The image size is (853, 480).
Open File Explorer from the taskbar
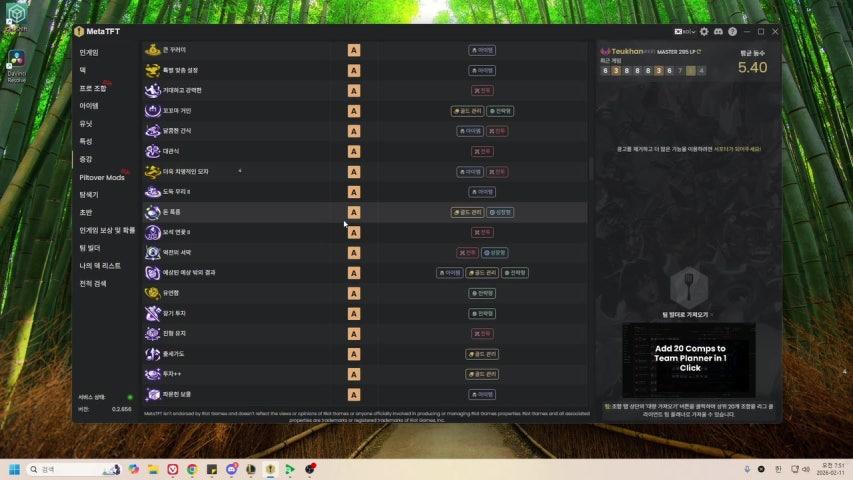(153, 469)
